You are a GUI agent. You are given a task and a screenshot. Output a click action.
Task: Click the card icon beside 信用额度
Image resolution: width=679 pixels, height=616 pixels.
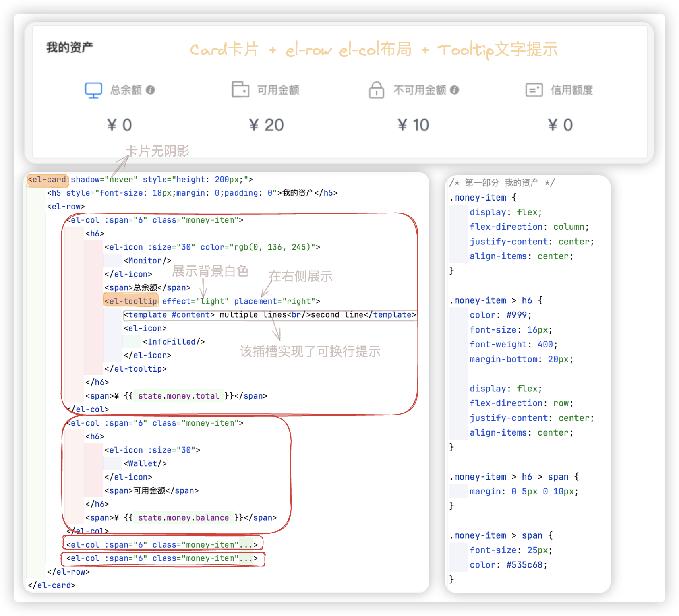534,90
